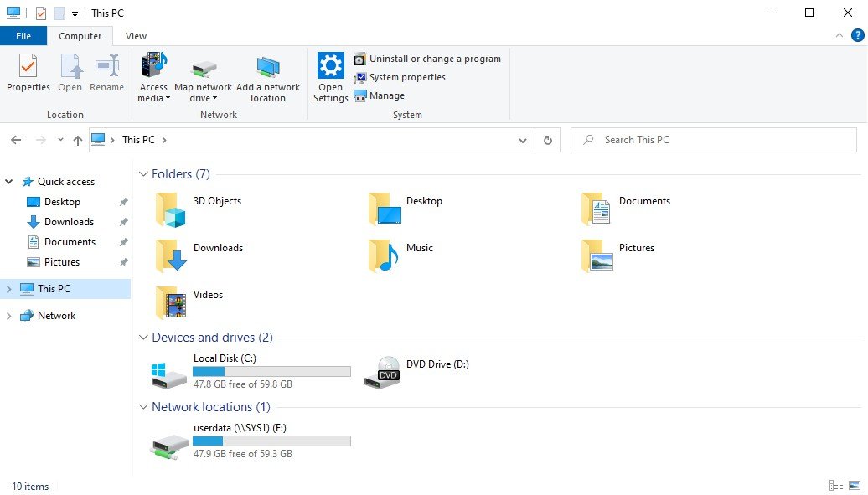Go back with the left arrow
The width and height of the screenshot is (868, 495).
[16, 140]
